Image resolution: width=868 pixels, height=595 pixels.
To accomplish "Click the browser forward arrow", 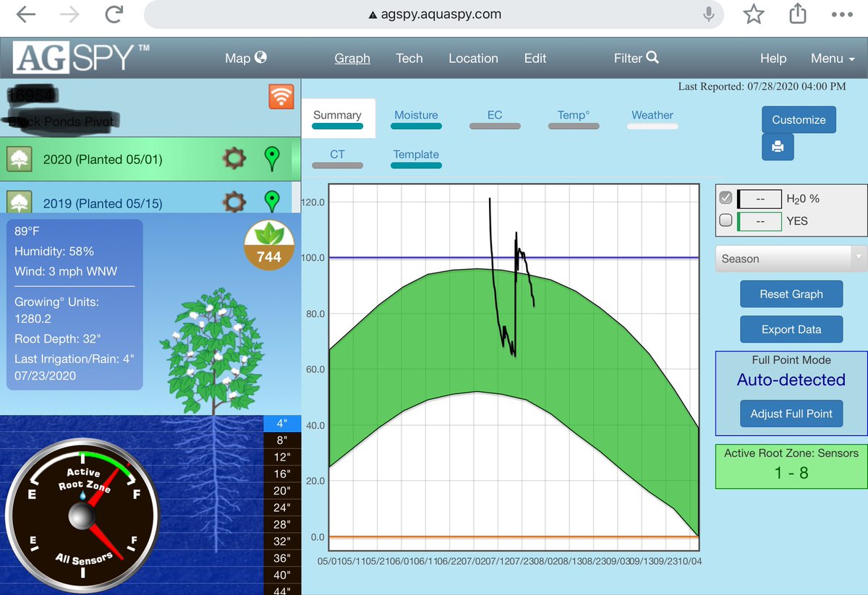I will (x=69, y=14).
